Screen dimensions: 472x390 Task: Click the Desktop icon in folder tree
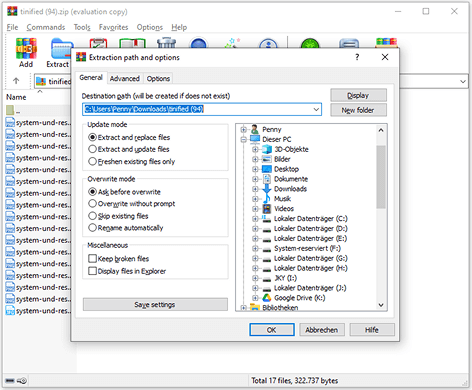pos(267,169)
